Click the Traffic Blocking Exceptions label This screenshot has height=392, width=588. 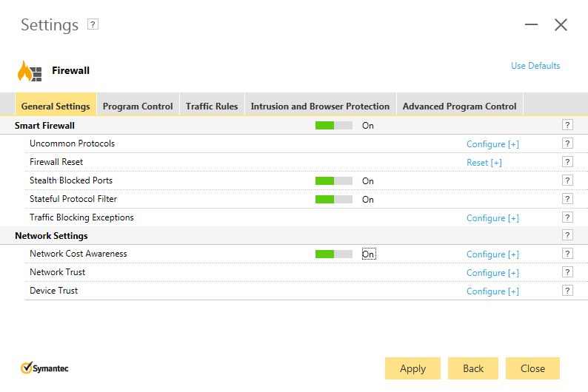[81, 217]
